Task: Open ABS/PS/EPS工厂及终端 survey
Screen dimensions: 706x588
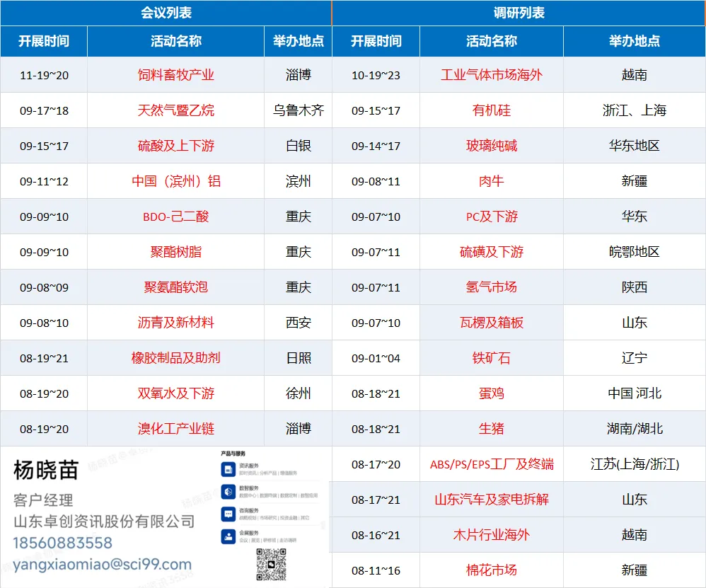Action: coord(492,464)
